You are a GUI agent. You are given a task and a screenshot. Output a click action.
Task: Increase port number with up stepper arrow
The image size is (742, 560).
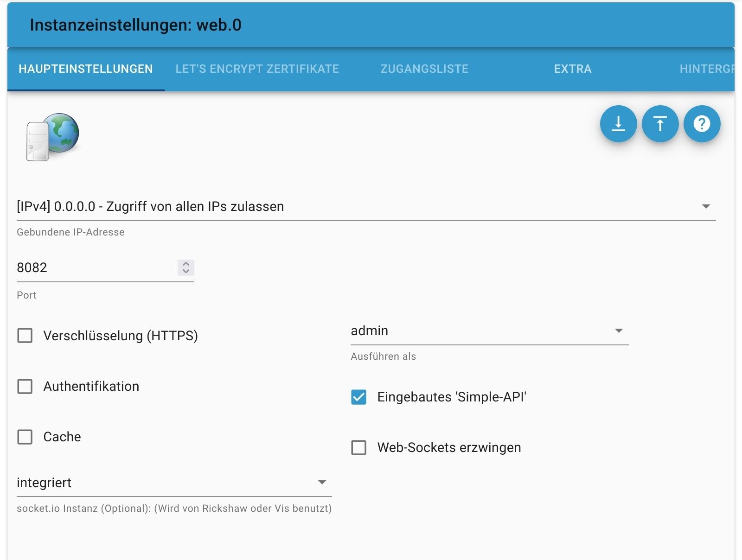pos(186,264)
